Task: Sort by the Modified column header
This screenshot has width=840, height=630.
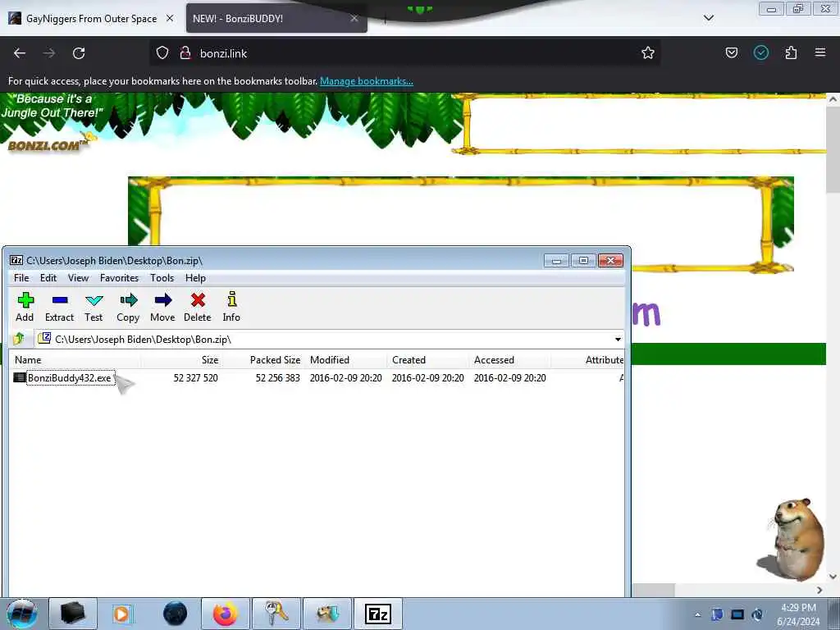Action: [346, 360]
